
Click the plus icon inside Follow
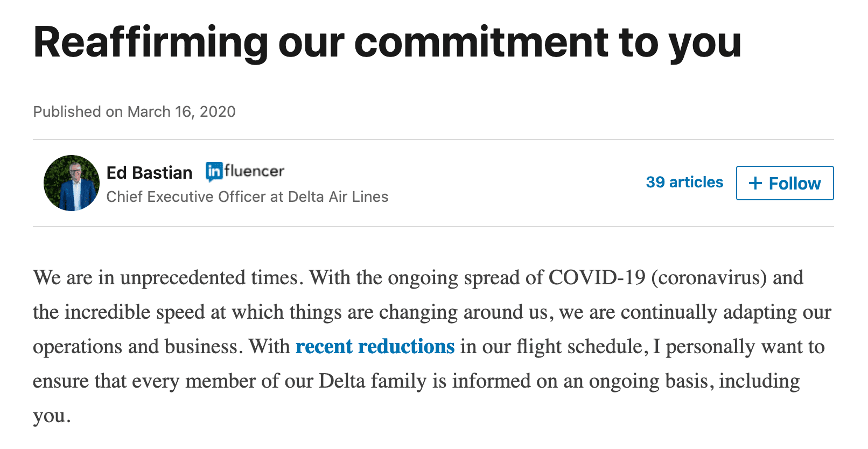tap(755, 184)
